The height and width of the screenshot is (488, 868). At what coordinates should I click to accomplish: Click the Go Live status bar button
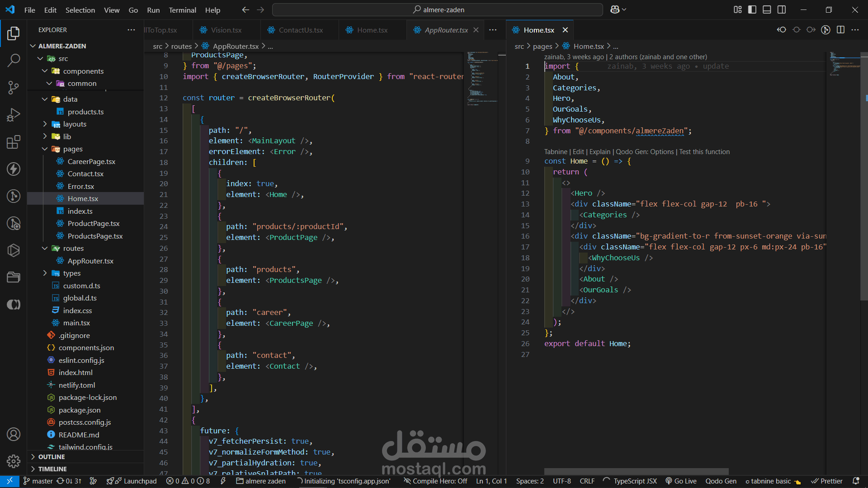point(681,481)
